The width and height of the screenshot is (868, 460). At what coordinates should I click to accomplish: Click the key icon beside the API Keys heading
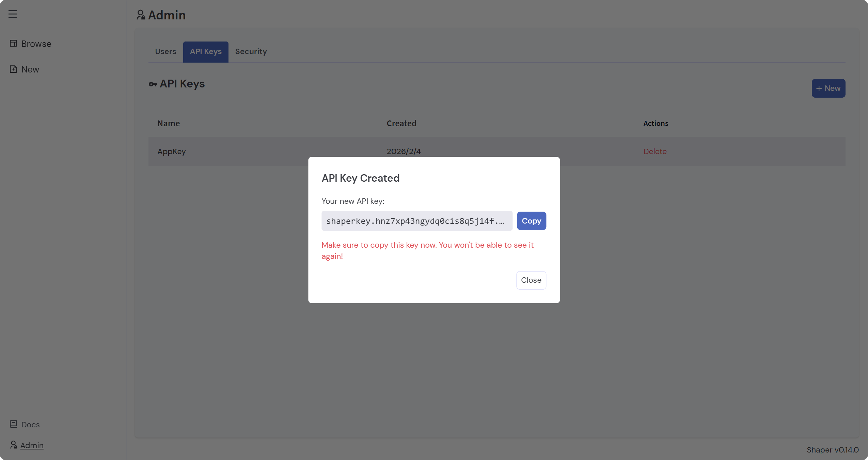pos(153,84)
